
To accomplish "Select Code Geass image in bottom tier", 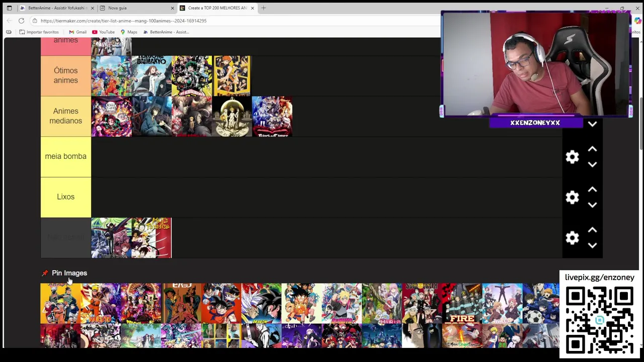I will pyautogui.click(x=111, y=238).
